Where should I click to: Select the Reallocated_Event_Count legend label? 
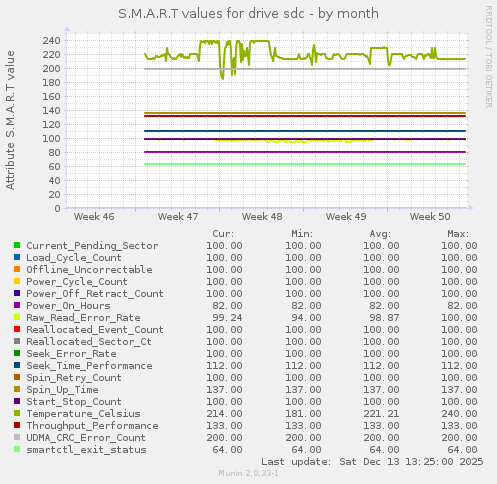click(95, 330)
